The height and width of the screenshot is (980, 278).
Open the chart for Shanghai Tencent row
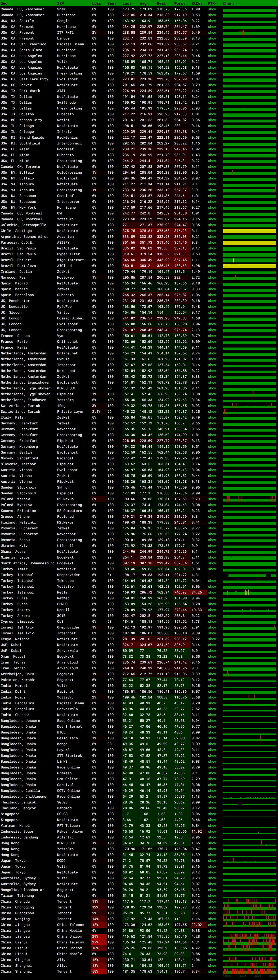coord(249,972)
